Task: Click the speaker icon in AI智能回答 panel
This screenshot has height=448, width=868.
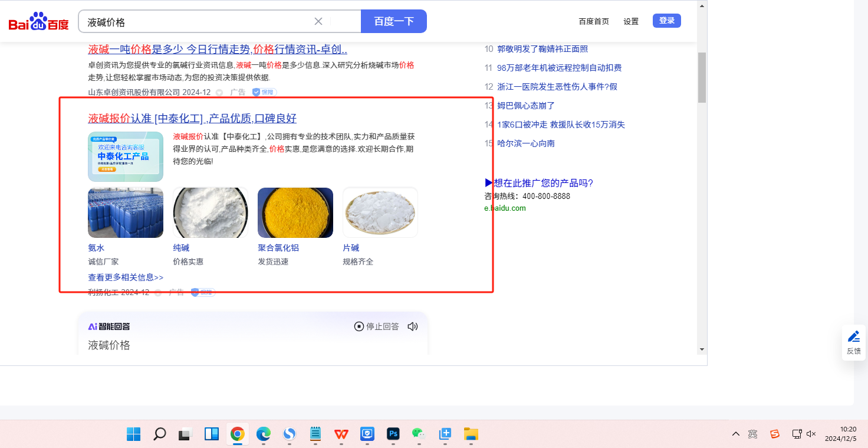Action: pos(413,326)
